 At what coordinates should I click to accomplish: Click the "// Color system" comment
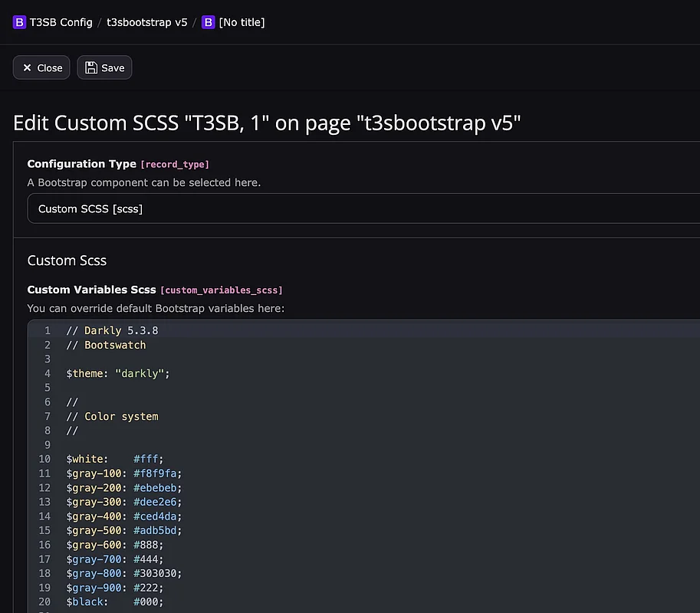coord(112,416)
